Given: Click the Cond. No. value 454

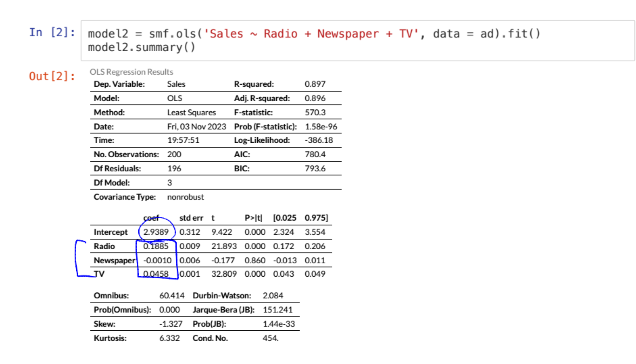Looking at the screenshot, I should pos(270,338).
